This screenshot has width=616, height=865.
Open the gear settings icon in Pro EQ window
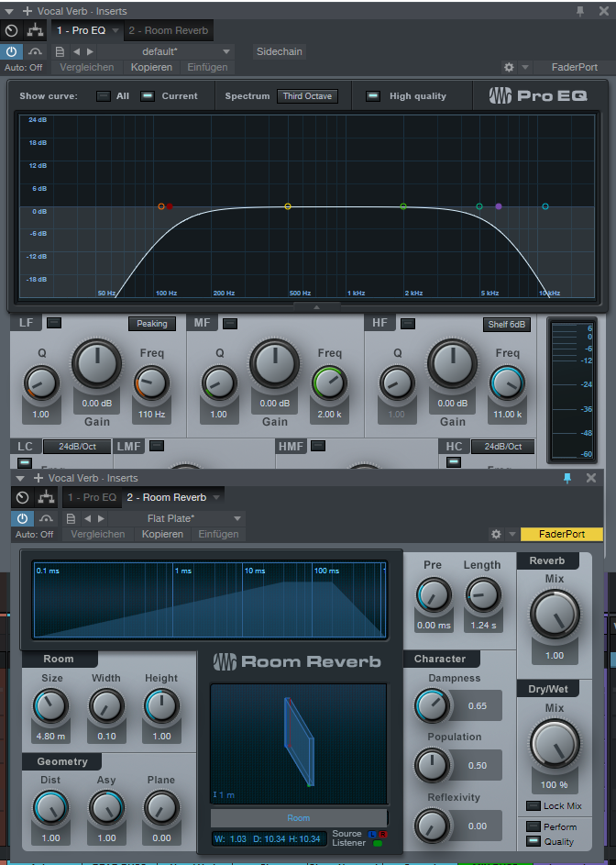click(509, 67)
